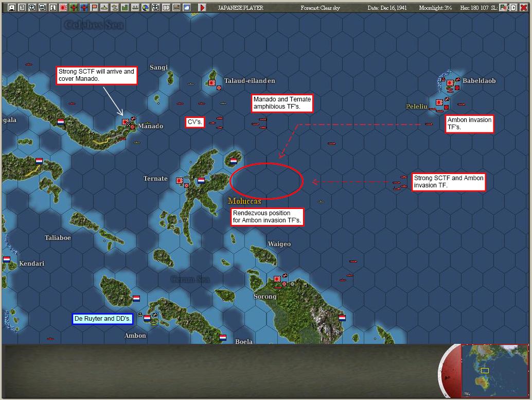Click the orange flag toolbar icon
Image resolution: width=532 pixels, height=400 pixels.
pyautogui.click(x=94, y=8)
